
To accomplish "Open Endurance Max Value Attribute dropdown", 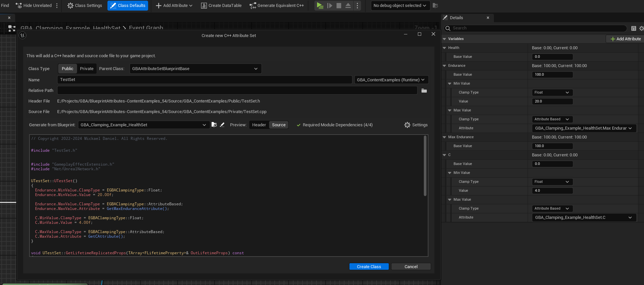I will point(584,128).
